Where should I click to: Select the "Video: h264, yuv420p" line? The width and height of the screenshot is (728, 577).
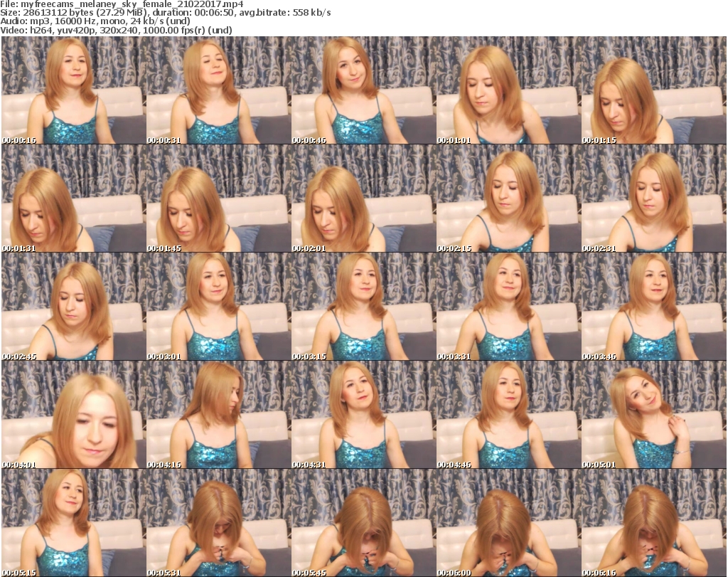click(x=116, y=30)
